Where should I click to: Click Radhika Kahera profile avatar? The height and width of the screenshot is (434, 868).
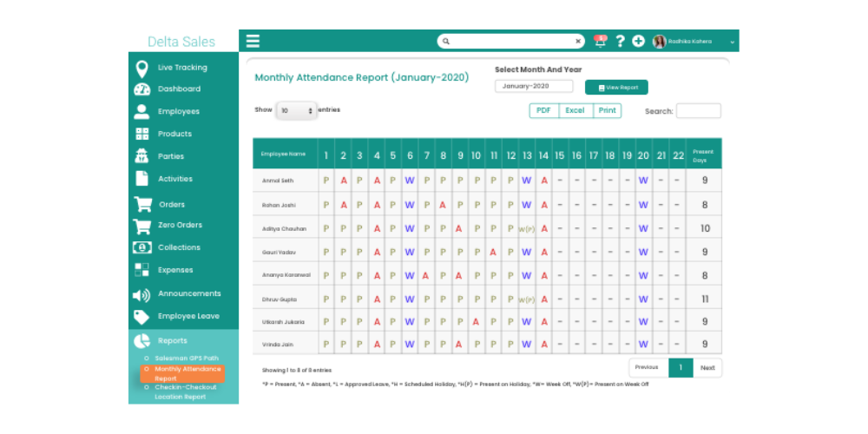[660, 42]
